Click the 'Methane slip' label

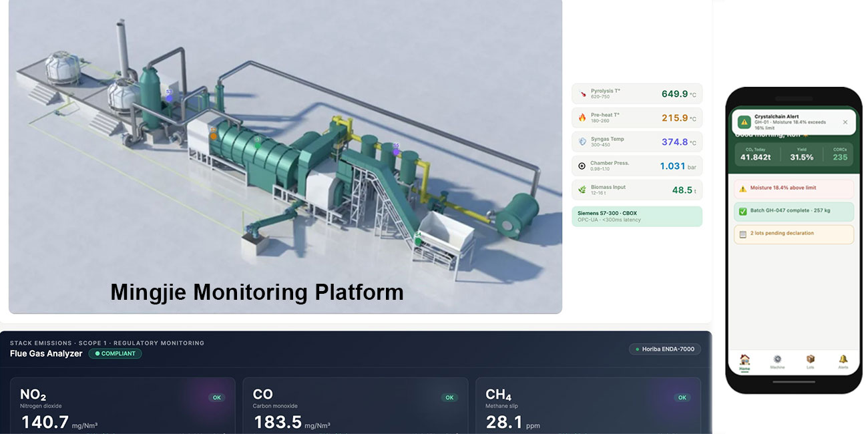tap(501, 406)
